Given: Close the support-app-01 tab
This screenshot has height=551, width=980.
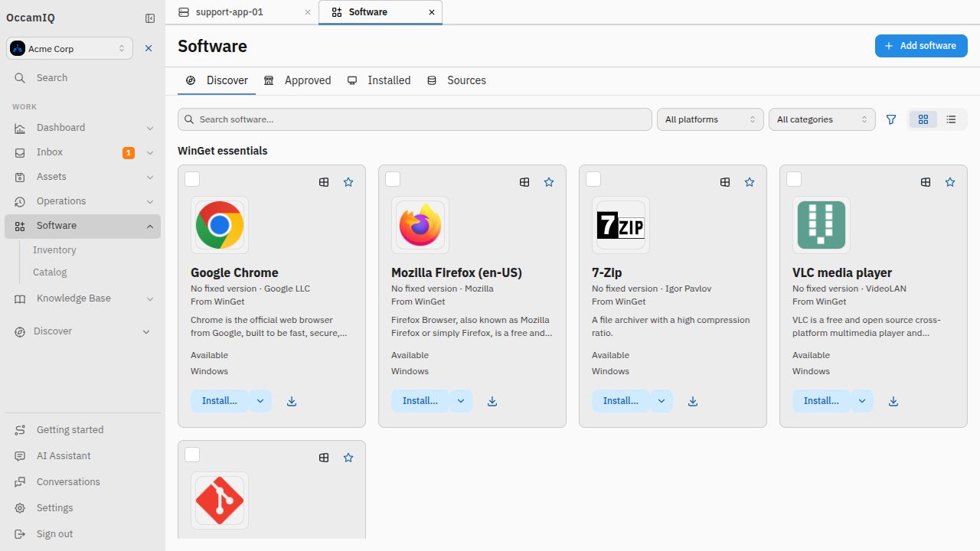Looking at the screenshot, I should [x=308, y=12].
